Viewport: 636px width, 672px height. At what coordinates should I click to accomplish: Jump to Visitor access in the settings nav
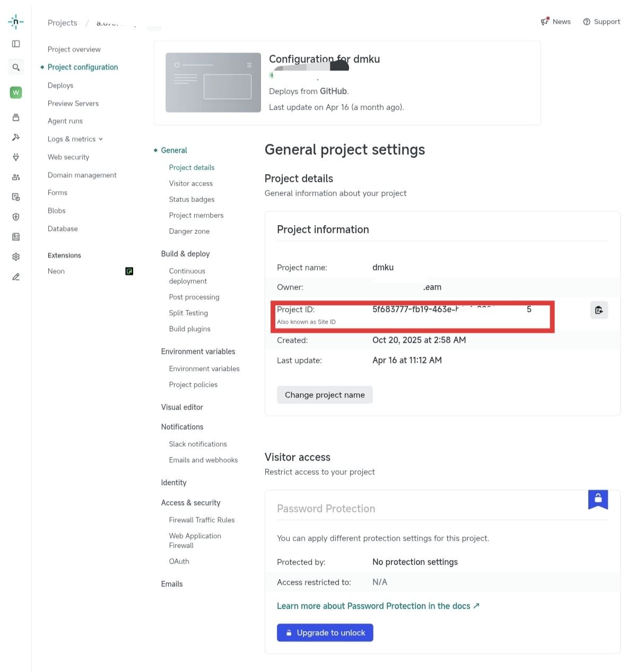[191, 184]
